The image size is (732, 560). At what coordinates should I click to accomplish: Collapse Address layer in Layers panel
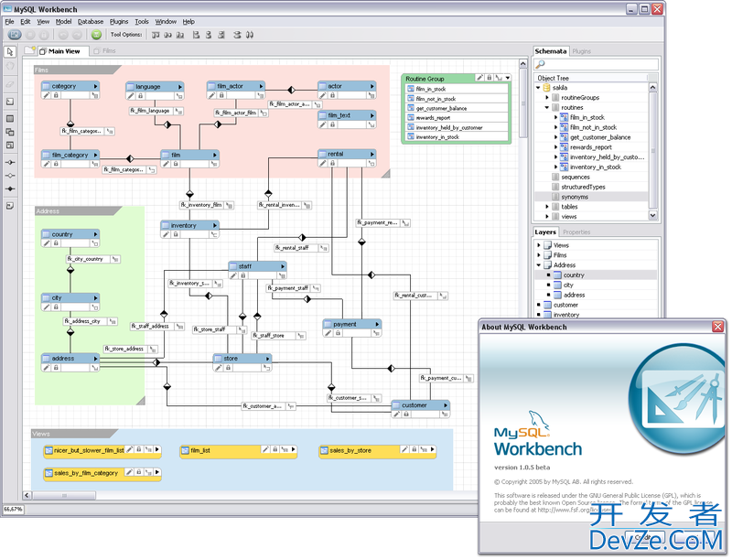(x=539, y=265)
